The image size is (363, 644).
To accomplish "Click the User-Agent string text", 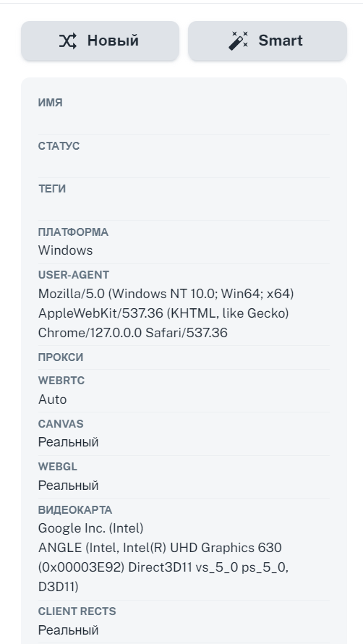I will coord(166,313).
